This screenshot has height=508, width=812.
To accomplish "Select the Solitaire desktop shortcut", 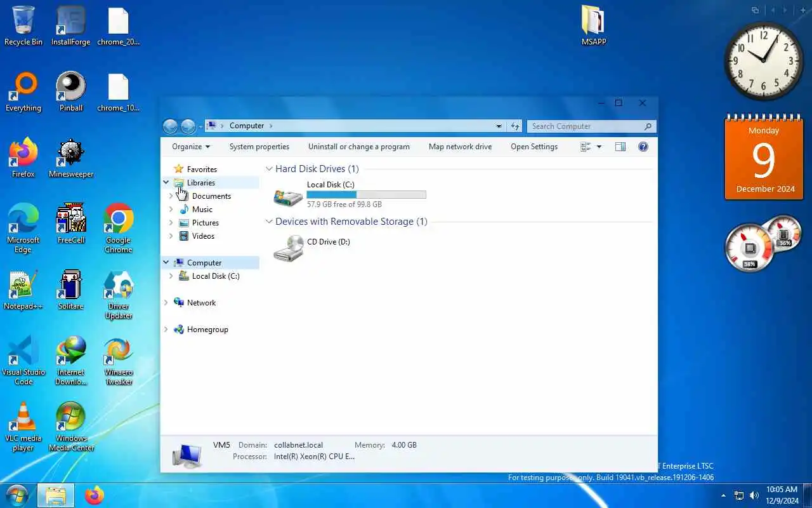I will point(71,290).
